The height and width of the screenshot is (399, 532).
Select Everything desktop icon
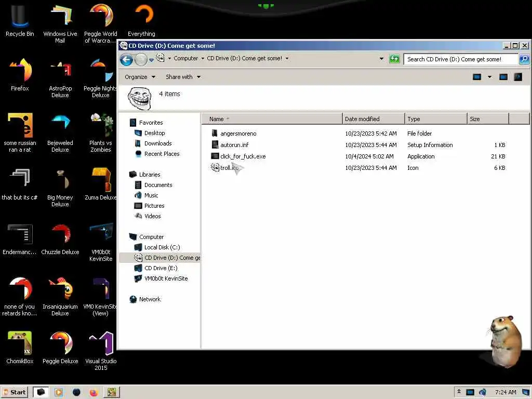click(141, 20)
